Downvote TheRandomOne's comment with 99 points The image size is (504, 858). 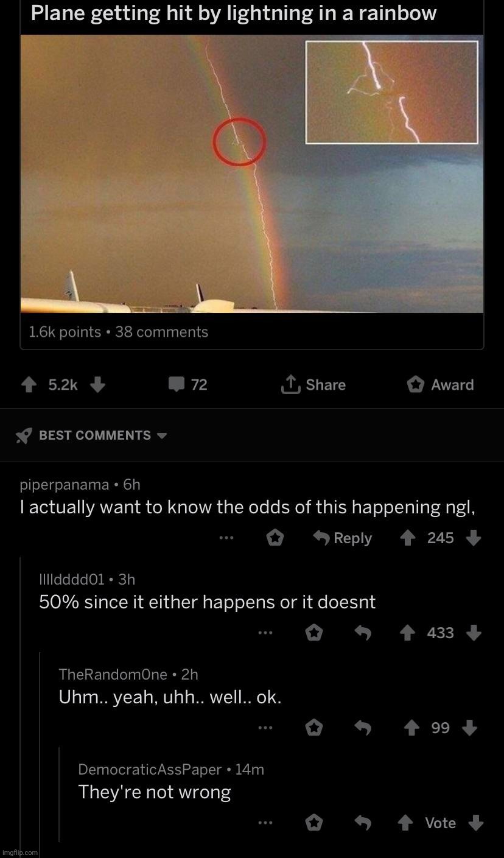469,728
